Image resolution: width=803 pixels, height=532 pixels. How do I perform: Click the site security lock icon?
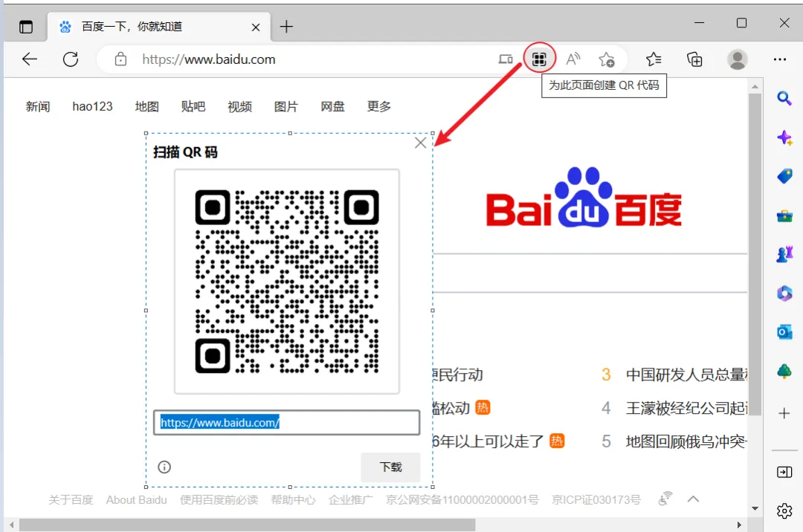120,58
